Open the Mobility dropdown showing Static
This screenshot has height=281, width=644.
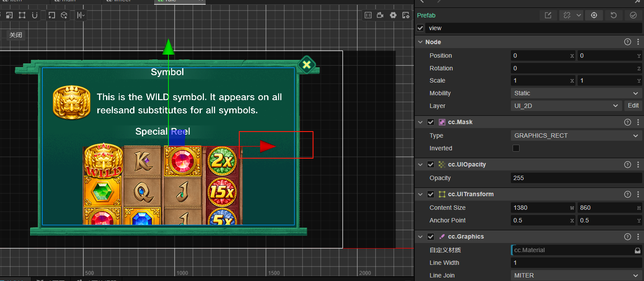[x=576, y=93]
